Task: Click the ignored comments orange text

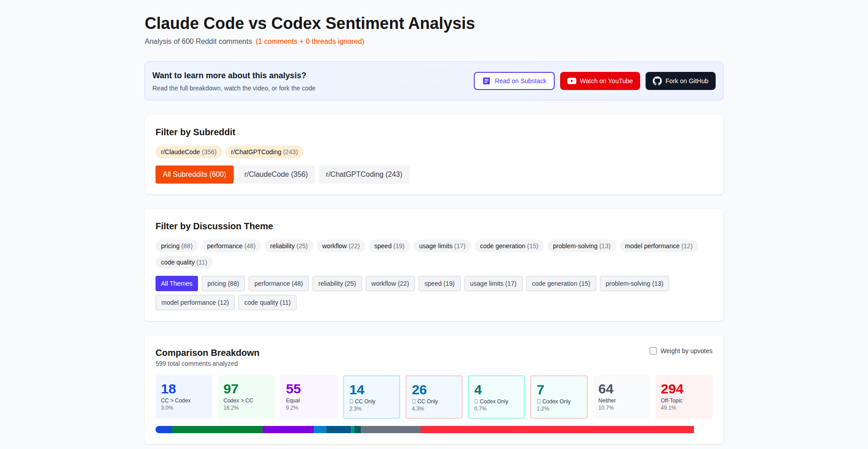Action: (310, 42)
